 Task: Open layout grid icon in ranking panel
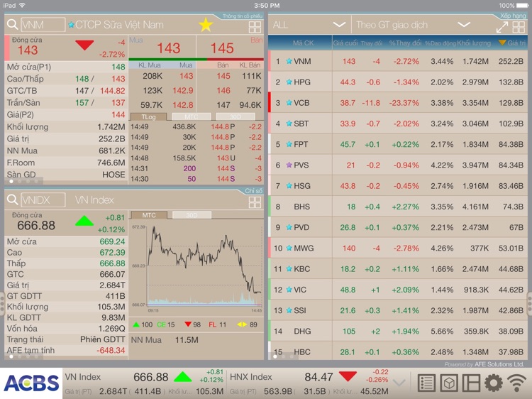pyautogui.click(x=519, y=27)
